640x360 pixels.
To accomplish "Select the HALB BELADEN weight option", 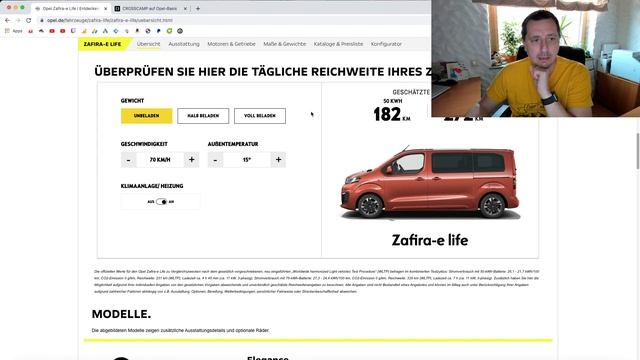I will point(203,116).
